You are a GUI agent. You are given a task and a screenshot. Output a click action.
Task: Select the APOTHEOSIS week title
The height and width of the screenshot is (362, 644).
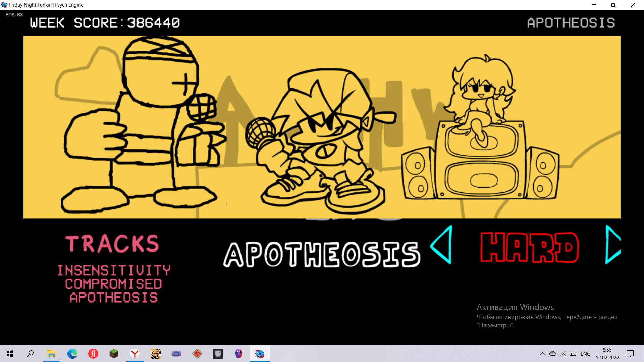[322, 254]
